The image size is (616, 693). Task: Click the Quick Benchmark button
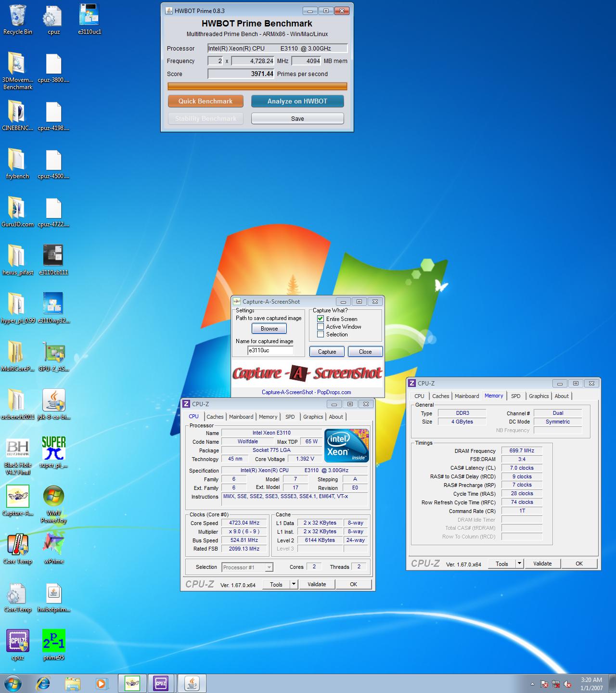click(205, 101)
